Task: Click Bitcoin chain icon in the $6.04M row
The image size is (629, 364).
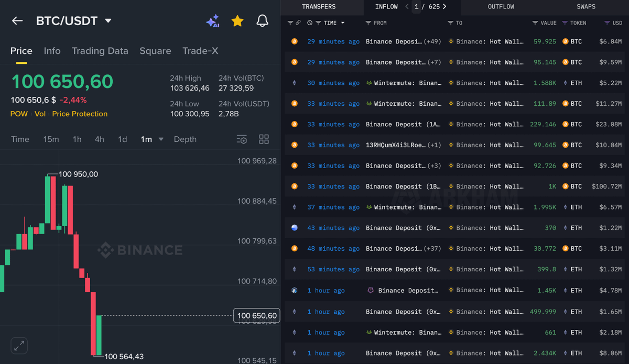Action: click(294, 41)
